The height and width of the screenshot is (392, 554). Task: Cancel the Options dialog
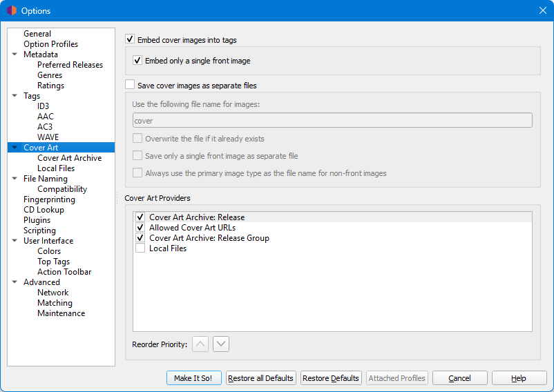coord(459,378)
